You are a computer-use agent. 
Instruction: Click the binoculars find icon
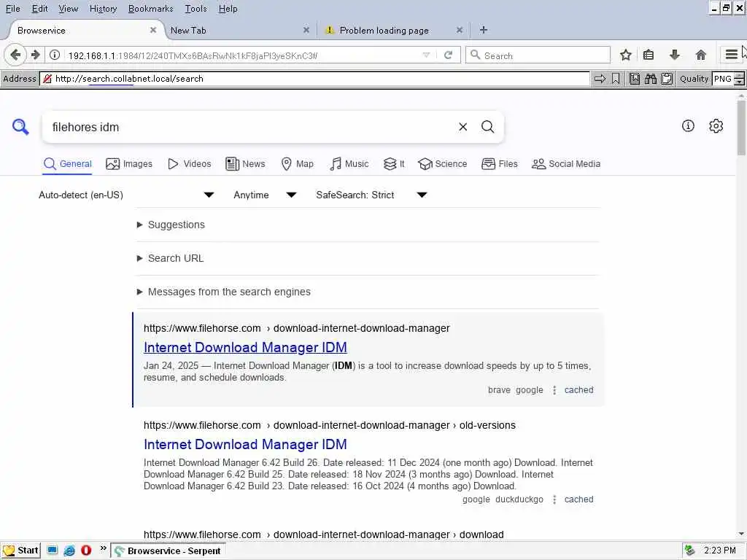651,79
